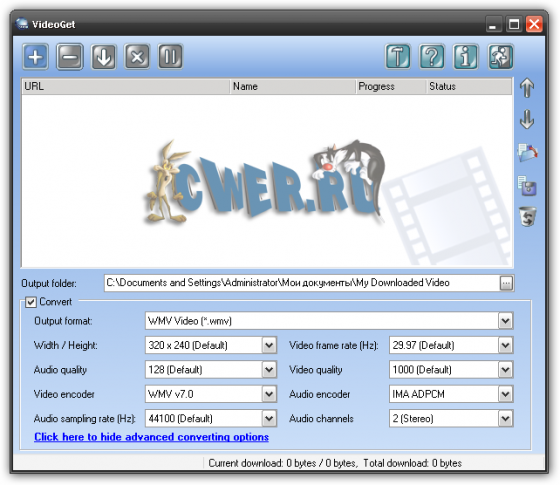Click the hide advanced converting options link
Viewport: 560px width, 485px height.
(x=151, y=437)
